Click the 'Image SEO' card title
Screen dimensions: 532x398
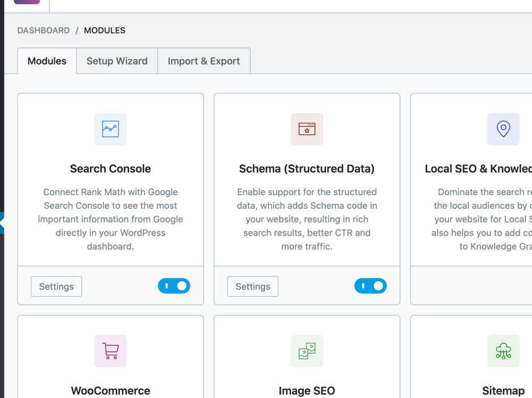(307, 391)
